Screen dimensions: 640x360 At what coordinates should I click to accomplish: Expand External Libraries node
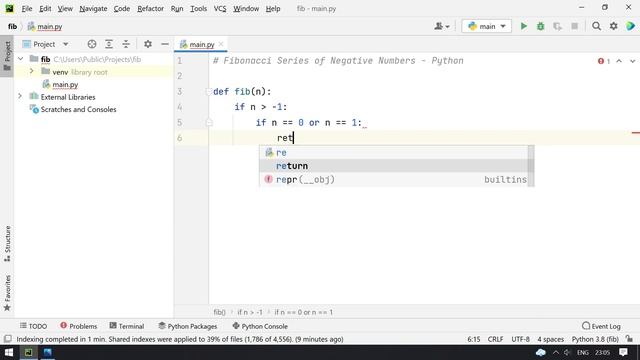(x=20, y=97)
